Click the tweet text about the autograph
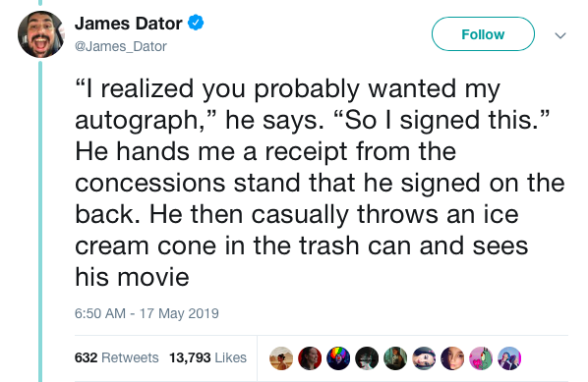The width and height of the screenshot is (588, 382). click(320, 183)
